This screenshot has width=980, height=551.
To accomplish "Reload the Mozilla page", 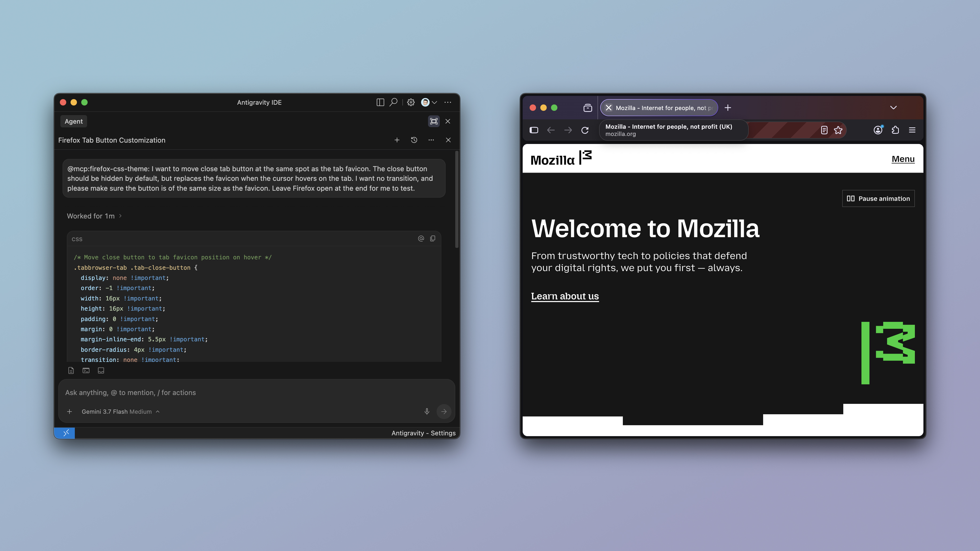I will pos(585,130).
